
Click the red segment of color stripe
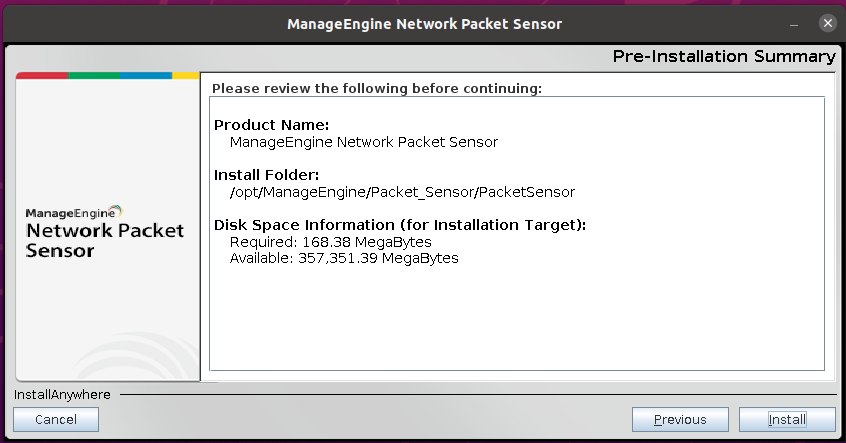point(42,75)
